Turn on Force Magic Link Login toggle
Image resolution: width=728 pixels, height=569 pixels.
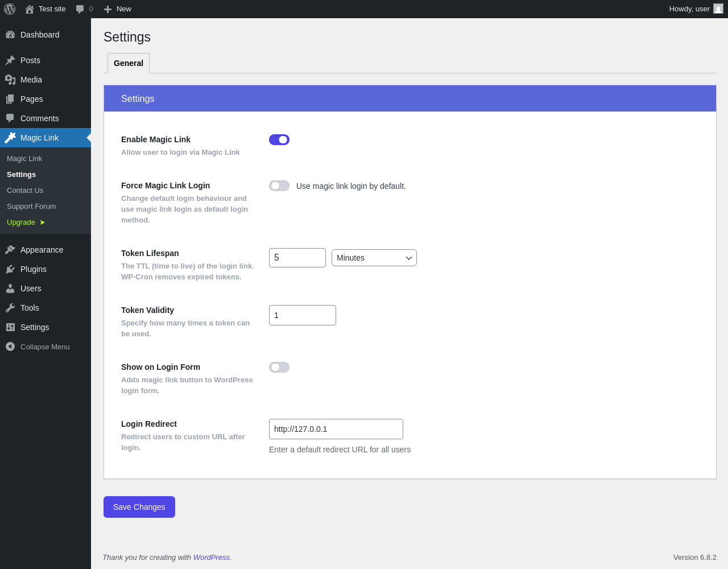click(x=279, y=186)
